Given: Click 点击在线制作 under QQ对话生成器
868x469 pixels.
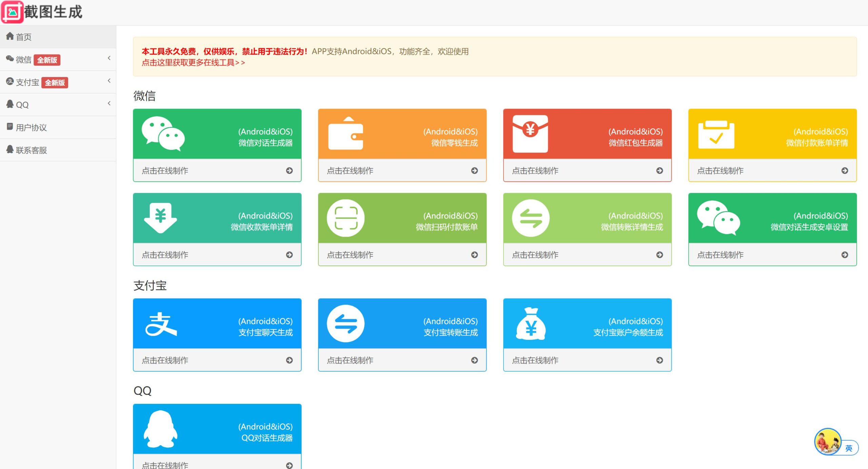Looking at the screenshot, I should (x=165, y=465).
